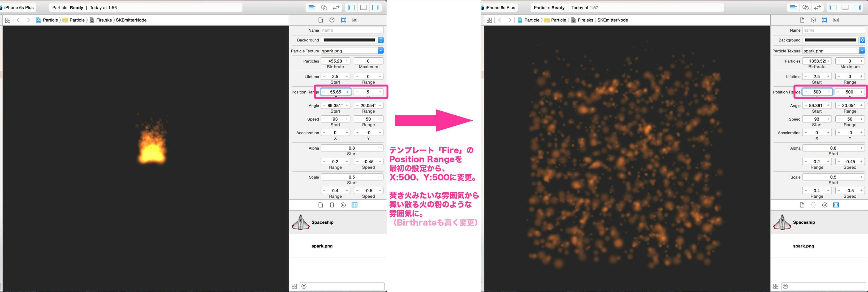Show Assistant editor in the 1:57 window
Viewport: 868px width, 292px height.
[805, 7]
